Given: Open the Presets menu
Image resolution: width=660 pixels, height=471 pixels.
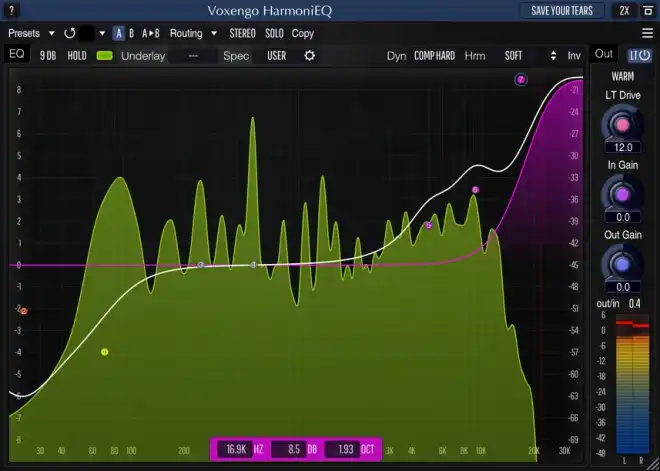Looking at the screenshot, I should click(24, 33).
